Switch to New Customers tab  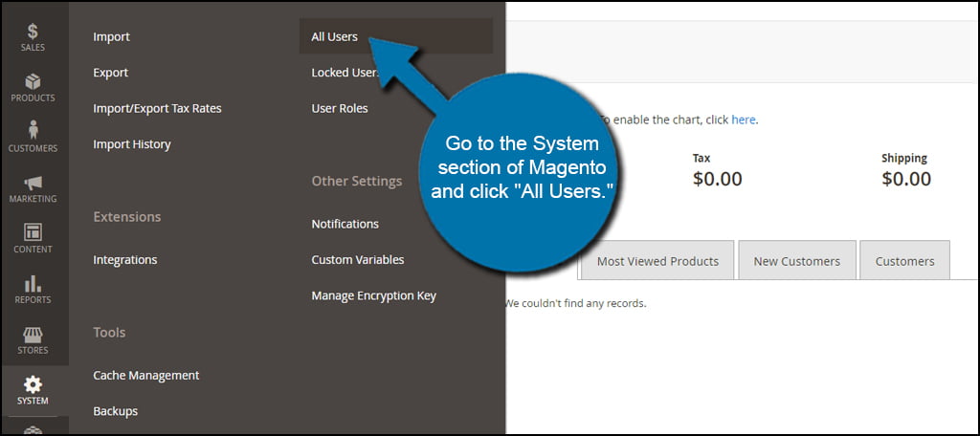[x=797, y=260]
